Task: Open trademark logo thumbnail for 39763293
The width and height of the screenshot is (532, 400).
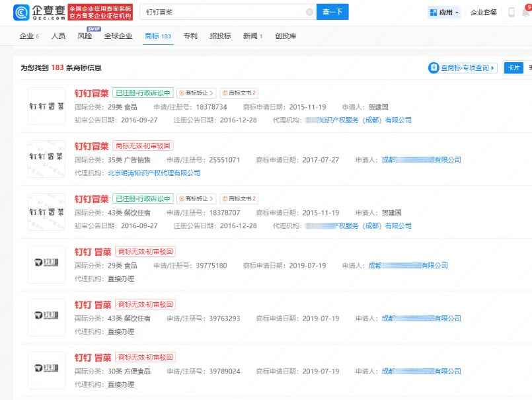Action: coord(46,318)
